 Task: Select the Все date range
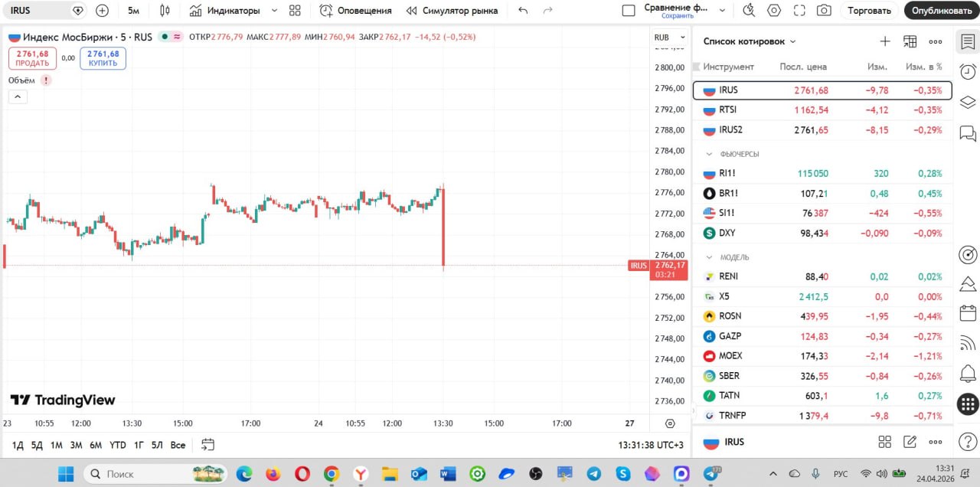pos(178,445)
